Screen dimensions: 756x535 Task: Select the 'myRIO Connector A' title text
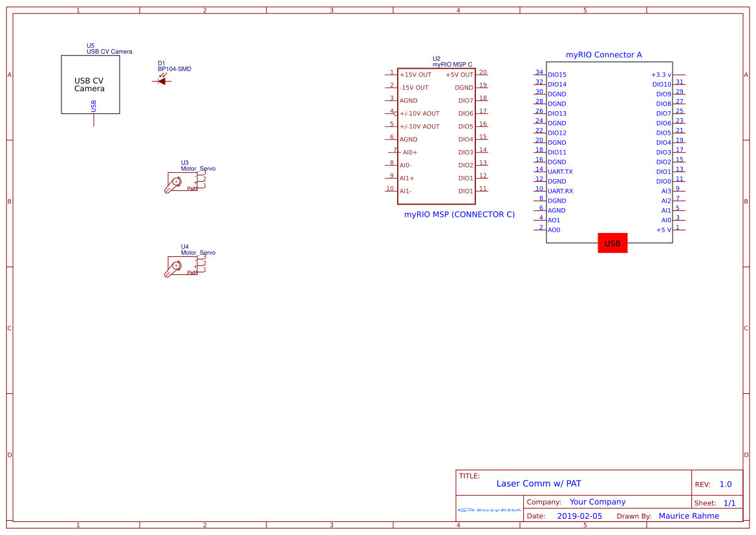pyautogui.click(x=603, y=55)
